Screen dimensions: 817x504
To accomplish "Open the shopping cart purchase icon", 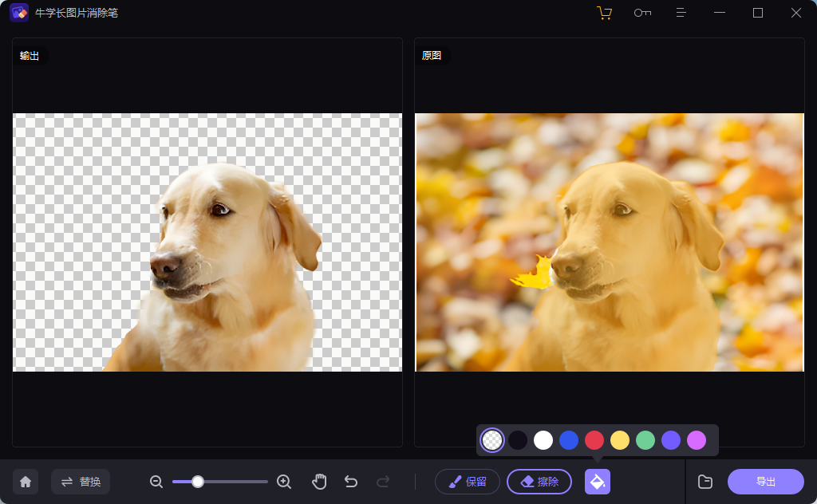I will pos(604,13).
